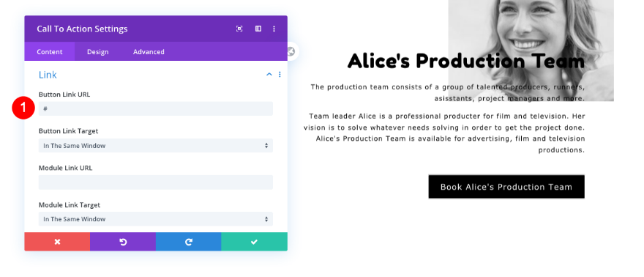This screenshot has width=644, height=277.
Task: Open the Advanced tab
Action: click(x=149, y=52)
